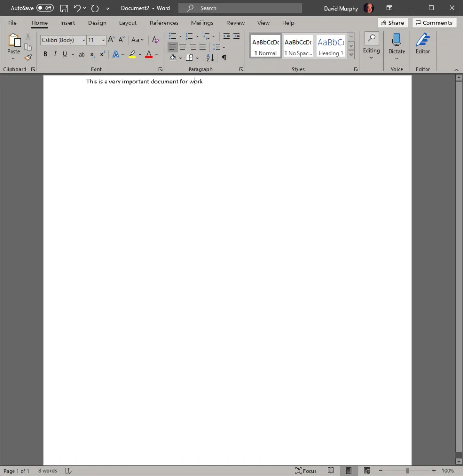
Task: Open Paste options dropdown arrow
Action: click(13, 58)
